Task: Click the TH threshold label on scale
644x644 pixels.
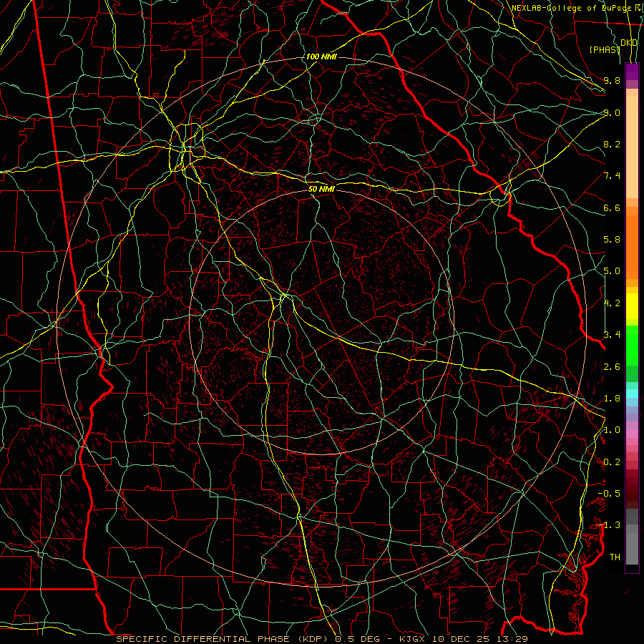Action: [x=615, y=557]
